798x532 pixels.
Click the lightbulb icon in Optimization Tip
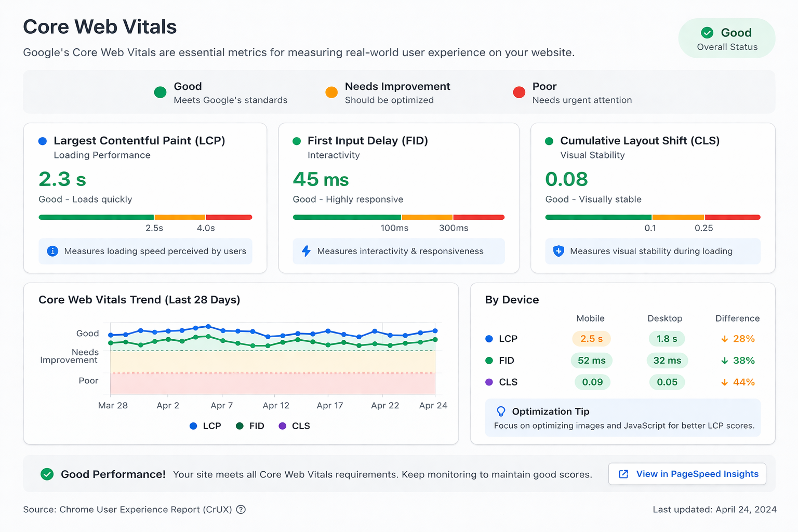[501, 411]
